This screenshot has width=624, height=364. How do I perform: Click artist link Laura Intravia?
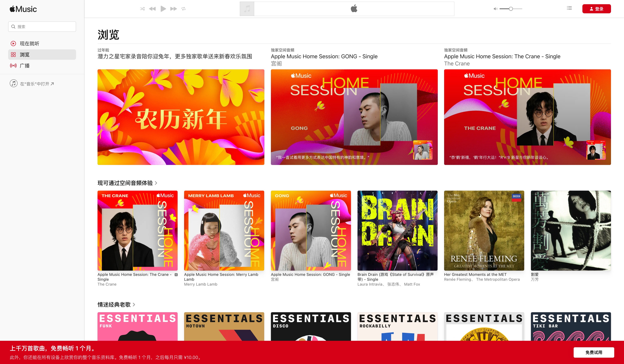[370, 284]
